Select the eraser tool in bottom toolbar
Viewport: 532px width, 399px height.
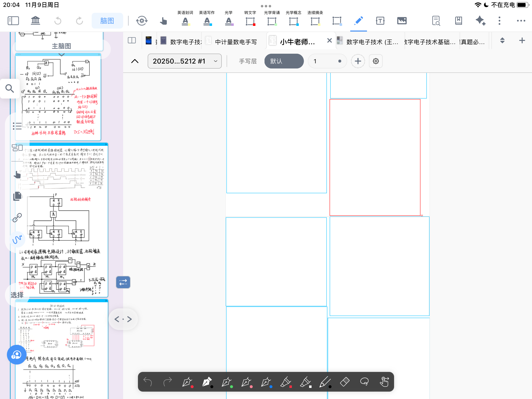[x=345, y=382]
